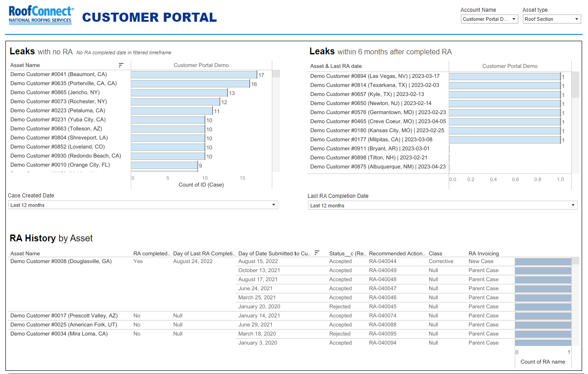Screen dimensions: 588x374
Task: Select Demo Customer #0865 (Jericho, NY) label
Action: pos(55,92)
